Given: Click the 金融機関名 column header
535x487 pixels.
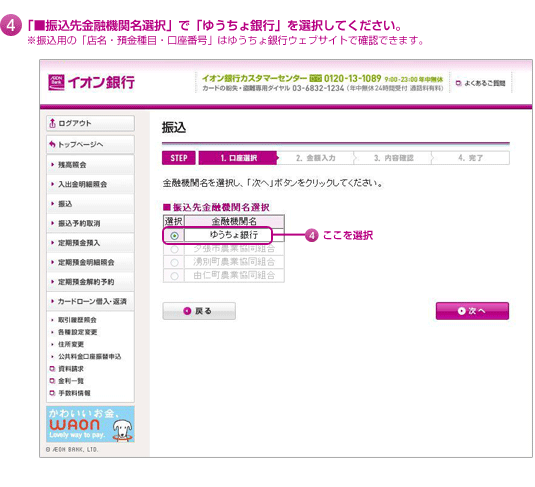Looking at the screenshot, I should (234, 221).
